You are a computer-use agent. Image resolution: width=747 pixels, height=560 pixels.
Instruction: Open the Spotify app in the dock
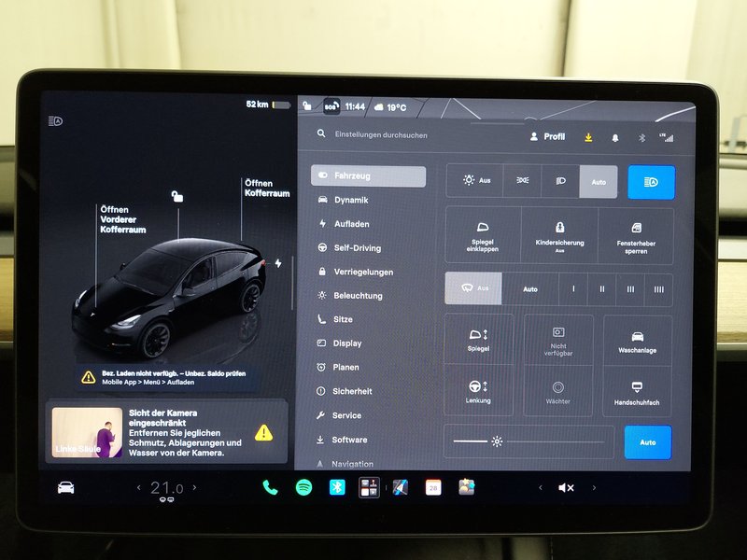tap(304, 487)
